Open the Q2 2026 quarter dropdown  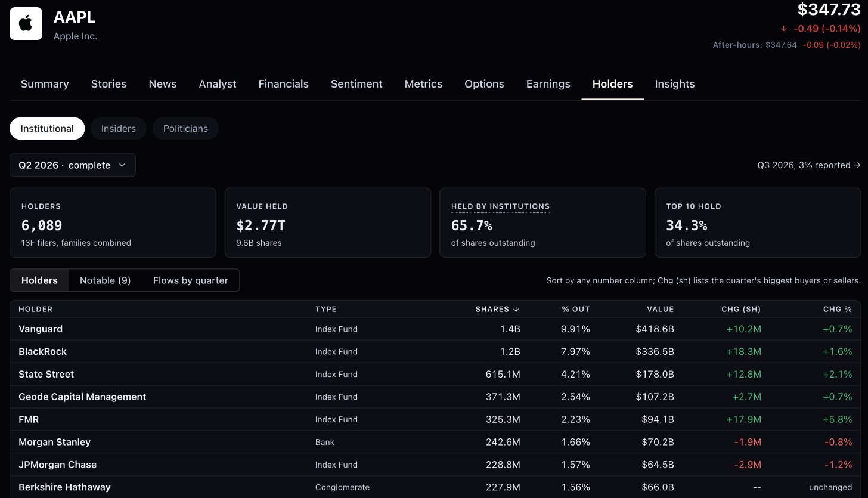73,165
